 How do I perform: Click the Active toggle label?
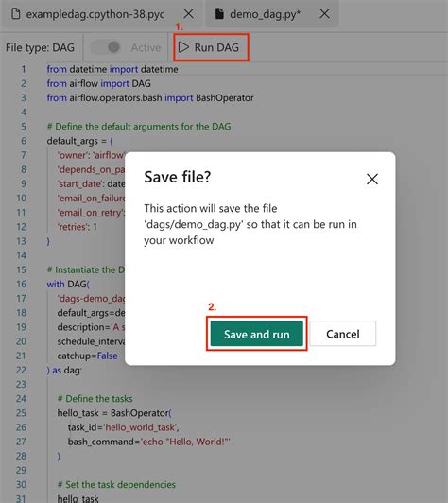click(146, 47)
